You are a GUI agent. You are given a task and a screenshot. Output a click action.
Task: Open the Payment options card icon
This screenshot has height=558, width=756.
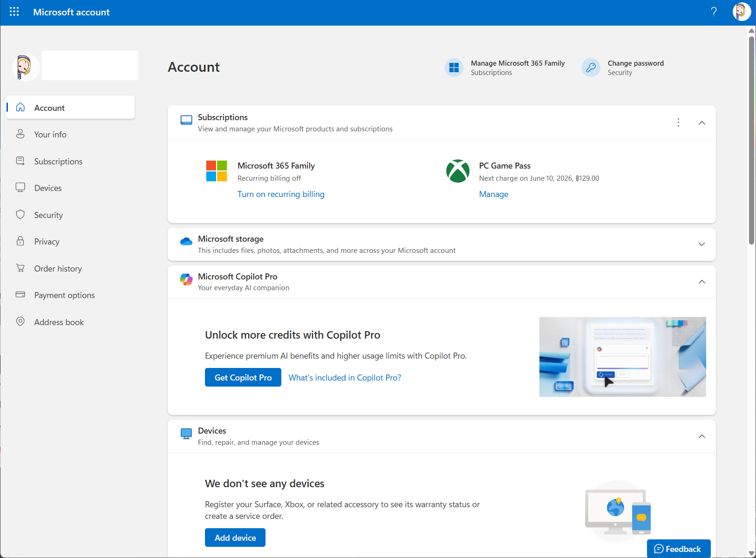click(20, 294)
